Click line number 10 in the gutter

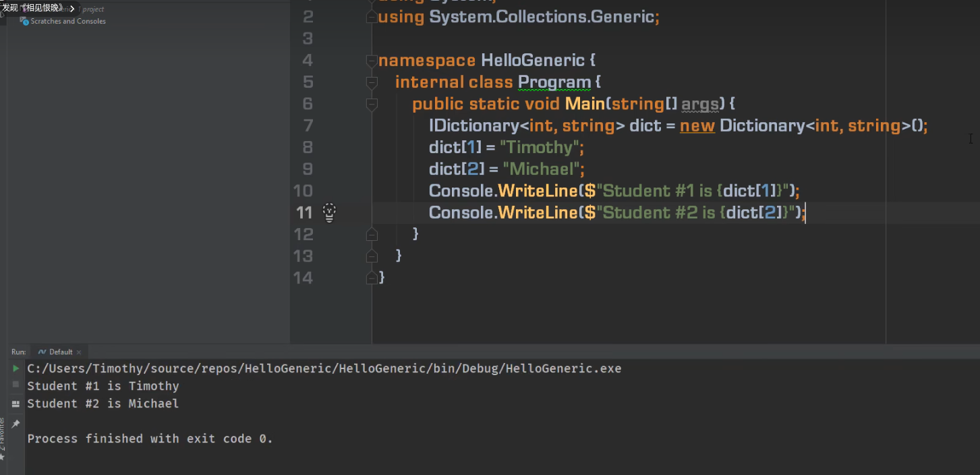[x=304, y=191]
